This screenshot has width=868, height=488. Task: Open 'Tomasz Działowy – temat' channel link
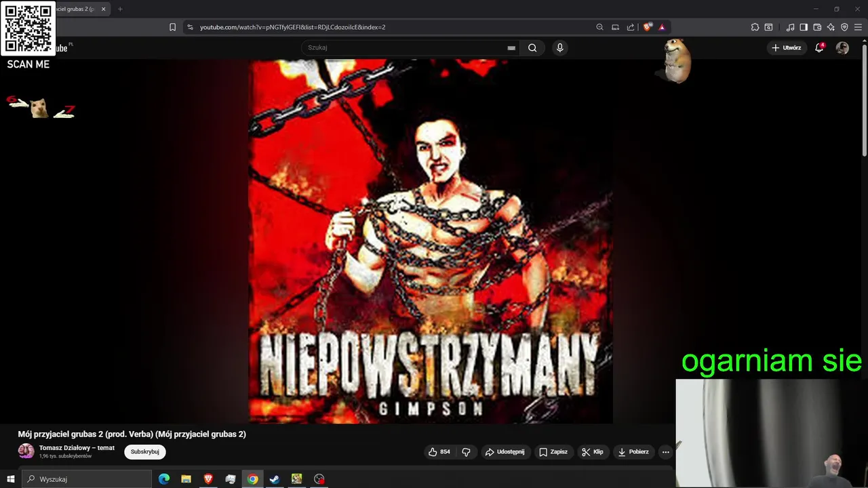(x=77, y=448)
